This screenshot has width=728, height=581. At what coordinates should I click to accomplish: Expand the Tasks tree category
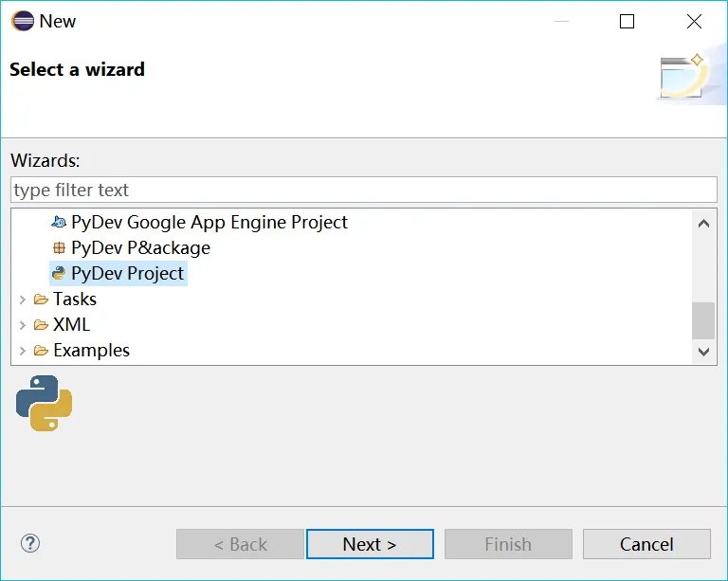[23, 300]
